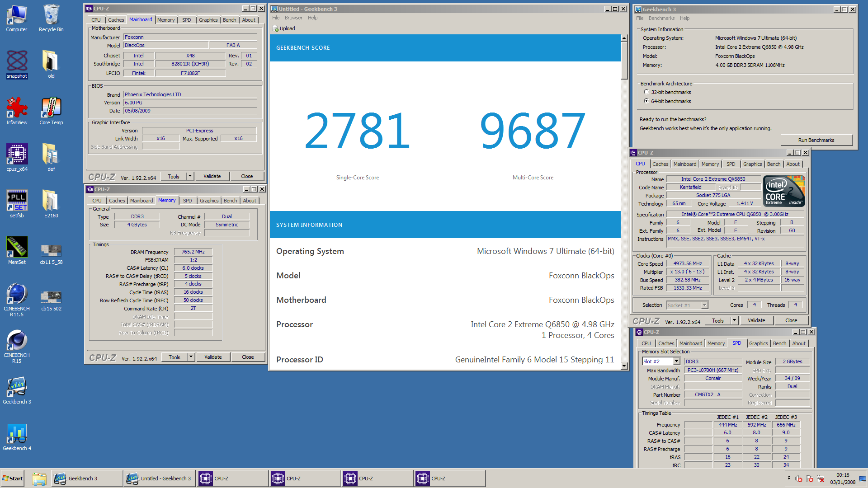Launch Geekbench 4 desktop shortcut
This screenshot has width=868, height=488.
[17, 437]
